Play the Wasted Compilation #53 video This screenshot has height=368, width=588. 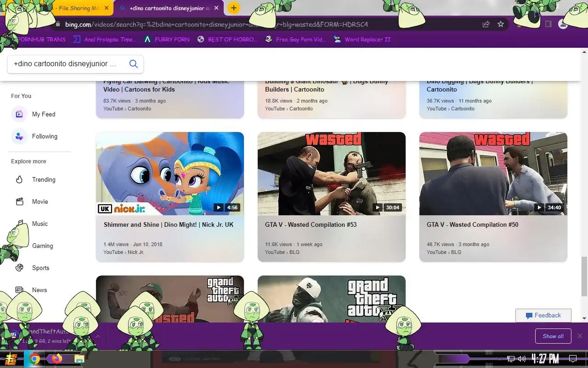pyautogui.click(x=378, y=207)
